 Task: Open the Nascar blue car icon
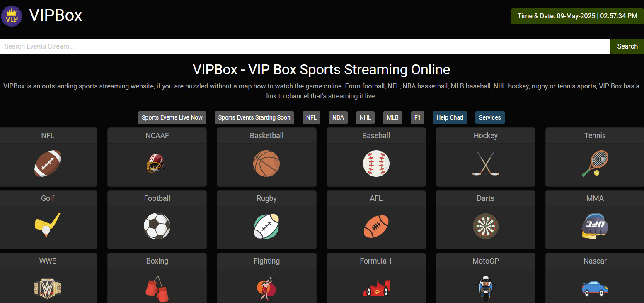(595, 288)
